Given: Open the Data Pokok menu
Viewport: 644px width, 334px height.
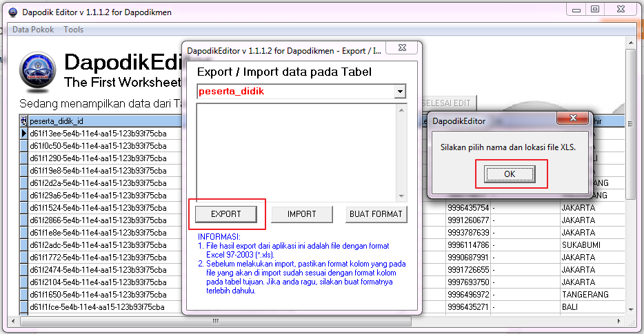Looking at the screenshot, I should coord(33,30).
